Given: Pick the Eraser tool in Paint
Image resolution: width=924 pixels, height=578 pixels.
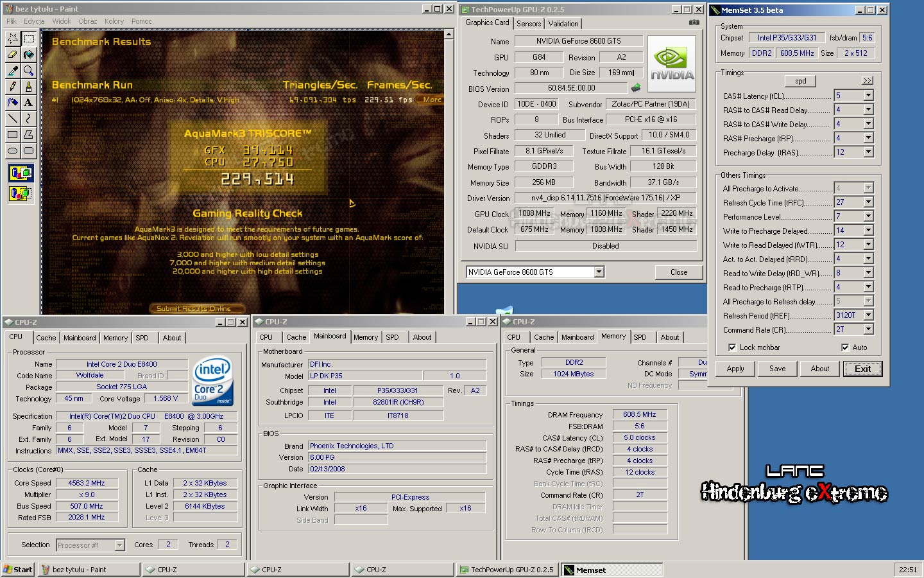Looking at the screenshot, I should (12, 55).
